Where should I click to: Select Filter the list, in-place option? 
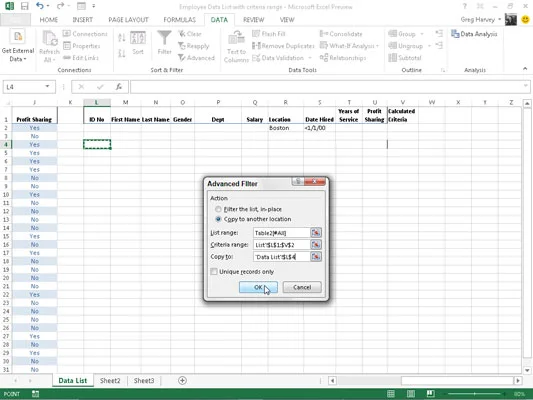(x=218, y=209)
